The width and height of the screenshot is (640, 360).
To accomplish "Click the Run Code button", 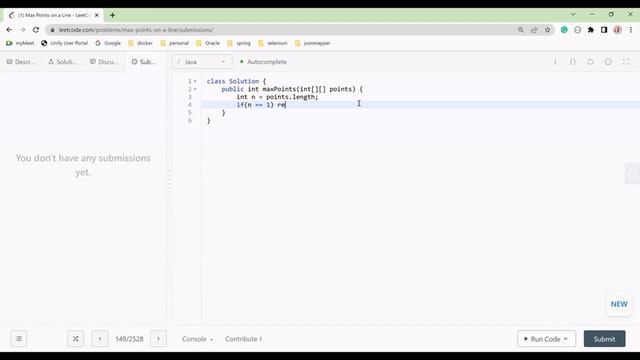I will coord(547,339).
